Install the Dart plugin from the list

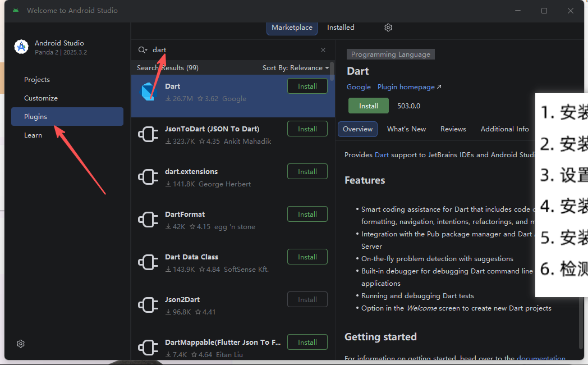point(307,86)
